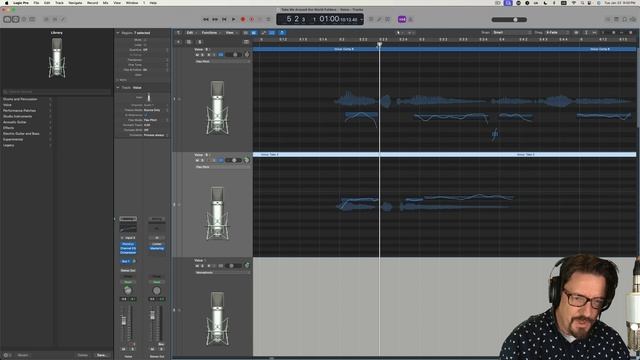This screenshot has width=640, height=360.
Task: Open the Note Pads icon
Action: 616,19
